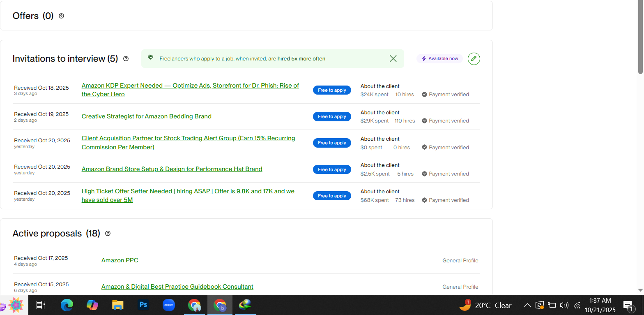Dismiss the 'hired 5x more often' banner

click(393, 59)
